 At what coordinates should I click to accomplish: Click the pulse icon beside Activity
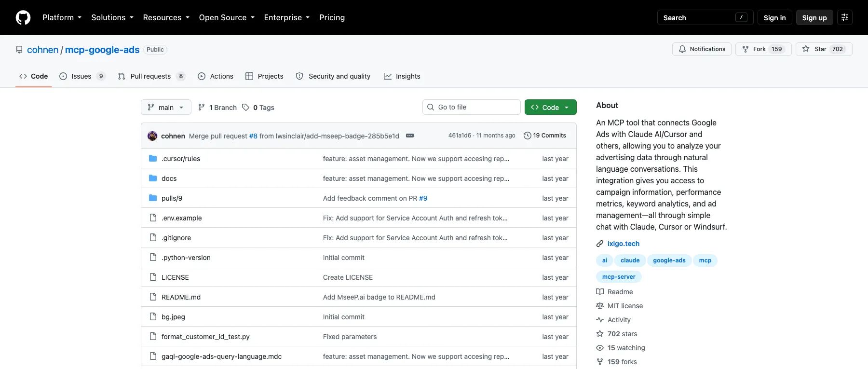coord(600,319)
